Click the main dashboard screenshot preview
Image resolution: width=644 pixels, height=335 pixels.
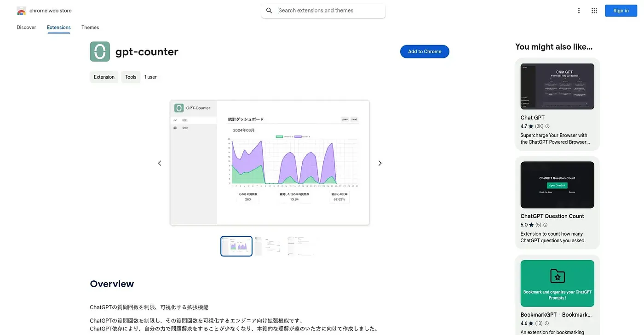point(270,163)
